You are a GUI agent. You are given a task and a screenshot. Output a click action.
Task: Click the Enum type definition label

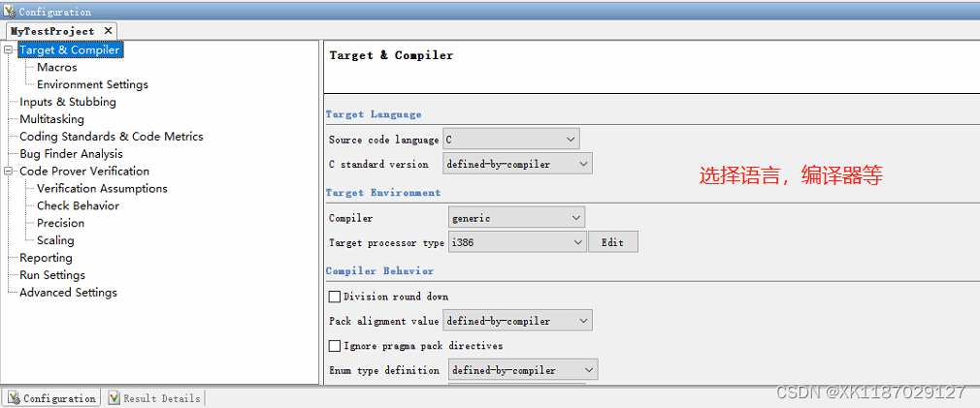[383, 370]
